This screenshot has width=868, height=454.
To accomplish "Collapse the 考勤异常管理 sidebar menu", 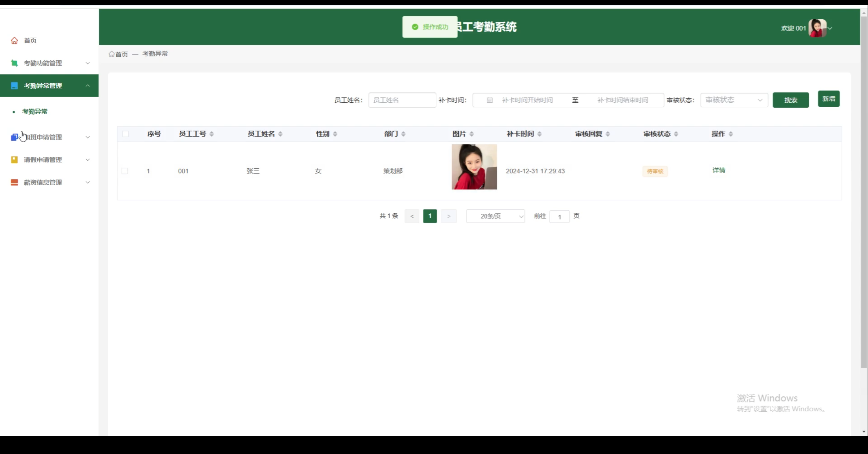I will click(x=87, y=86).
